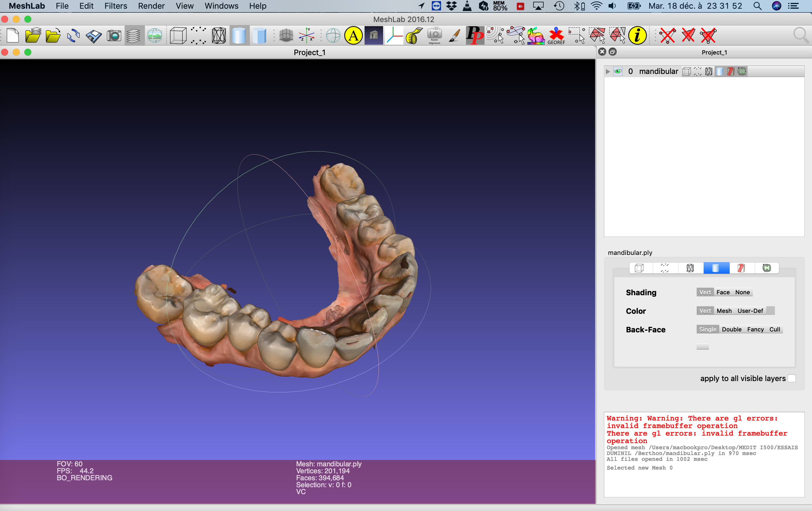Image resolution: width=812 pixels, height=511 pixels.
Task: Click the yellow Get Info tool
Action: pyautogui.click(x=637, y=35)
